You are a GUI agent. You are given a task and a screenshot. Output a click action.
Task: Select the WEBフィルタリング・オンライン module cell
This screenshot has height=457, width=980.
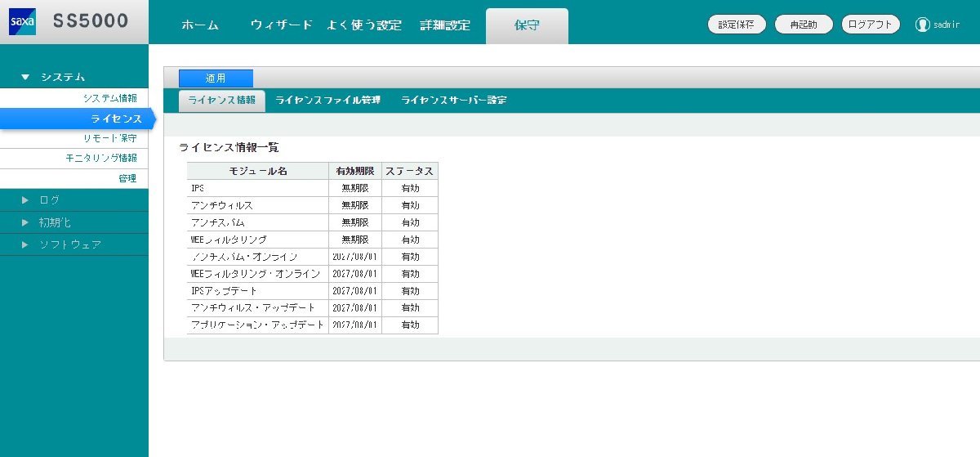click(x=257, y=274)
